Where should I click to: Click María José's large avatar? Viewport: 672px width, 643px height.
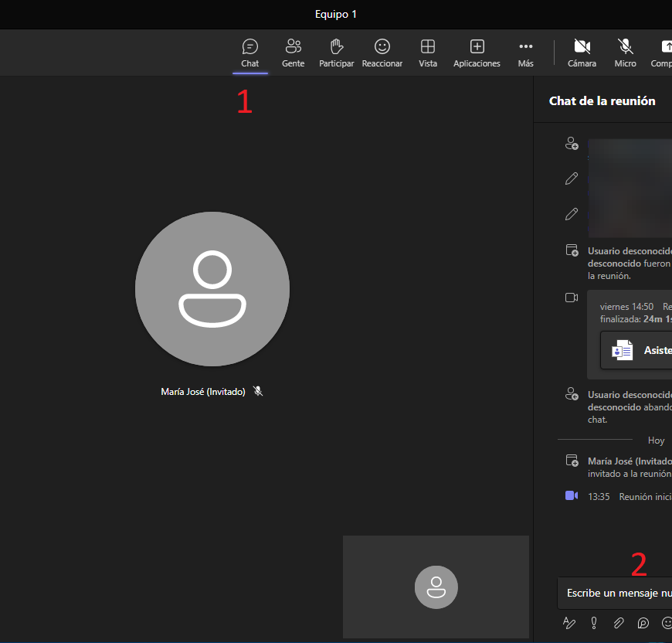(x=212, y=289)
